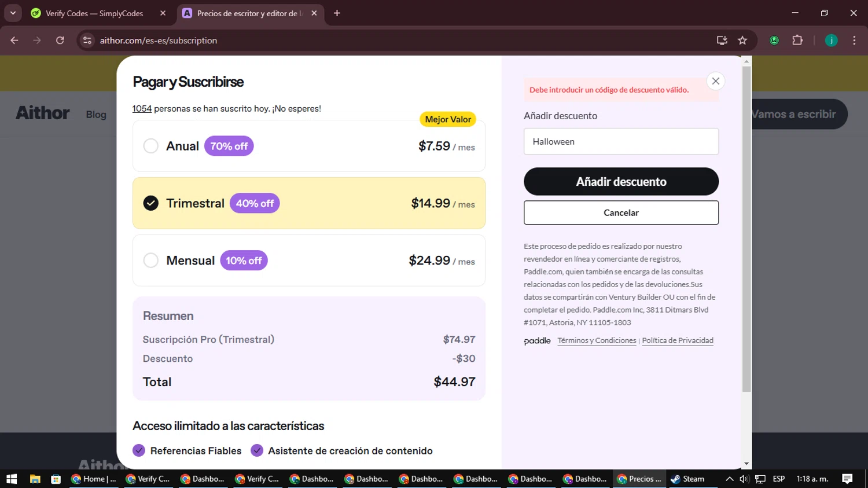Open the Chrome three-dot menu
The image size is (868, 488).
click(854, 41)
